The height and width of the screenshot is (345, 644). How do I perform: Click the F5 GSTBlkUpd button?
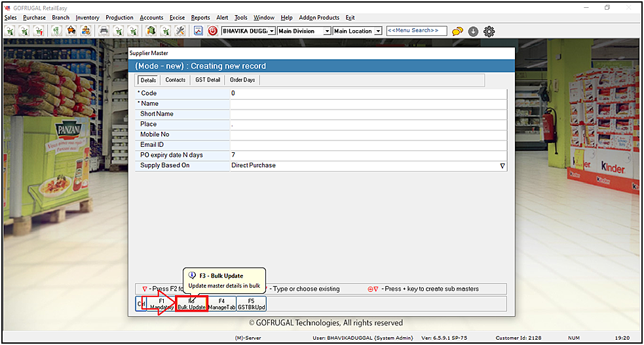(252, 304)
